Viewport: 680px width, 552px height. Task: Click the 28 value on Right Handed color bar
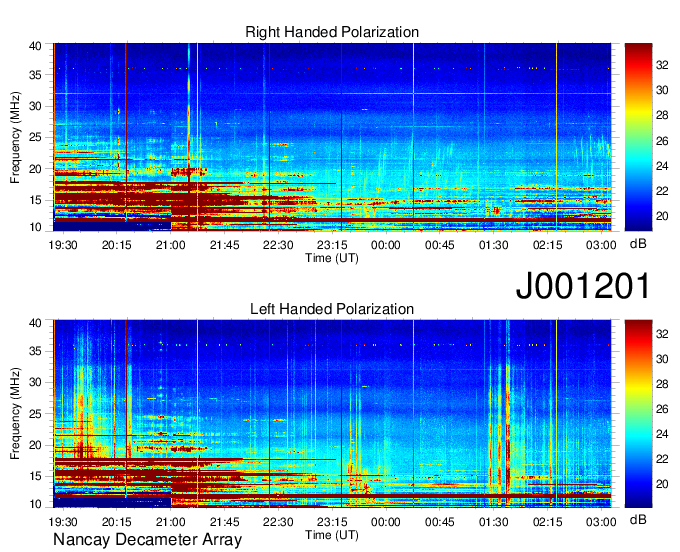pos(662,115)
